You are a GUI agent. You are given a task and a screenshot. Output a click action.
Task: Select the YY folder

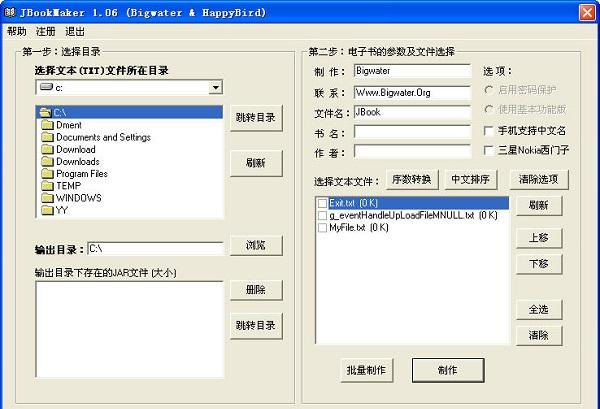pos(54,210)
